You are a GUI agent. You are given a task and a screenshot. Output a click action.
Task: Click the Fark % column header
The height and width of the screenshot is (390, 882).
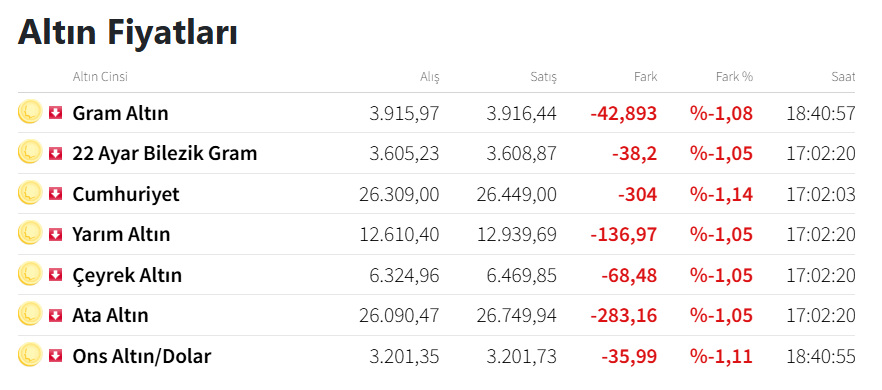734,77
